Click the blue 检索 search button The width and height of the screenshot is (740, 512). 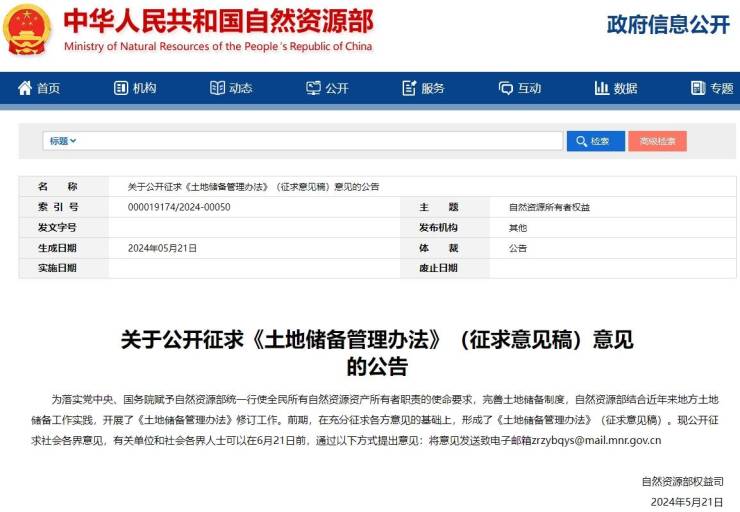[596, 141]
